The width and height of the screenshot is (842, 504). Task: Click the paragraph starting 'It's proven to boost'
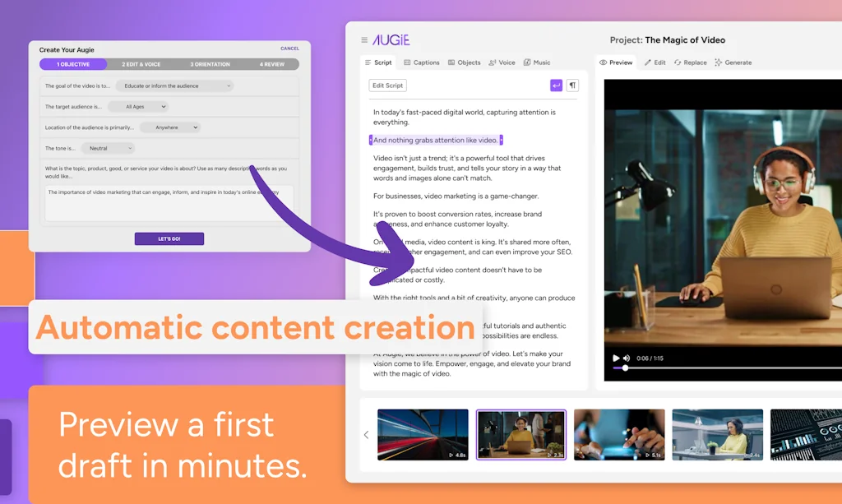point(457,219)
